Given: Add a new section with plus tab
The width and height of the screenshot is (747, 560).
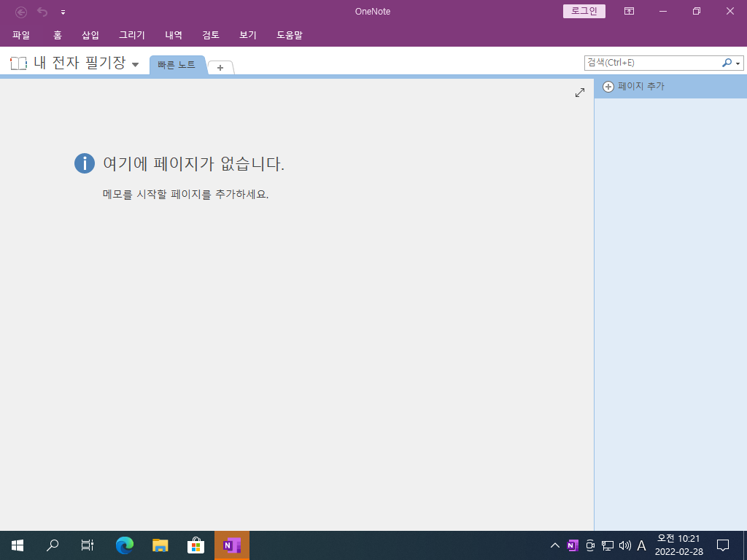Looking at the screenshot, I should (x=220, y=68).
